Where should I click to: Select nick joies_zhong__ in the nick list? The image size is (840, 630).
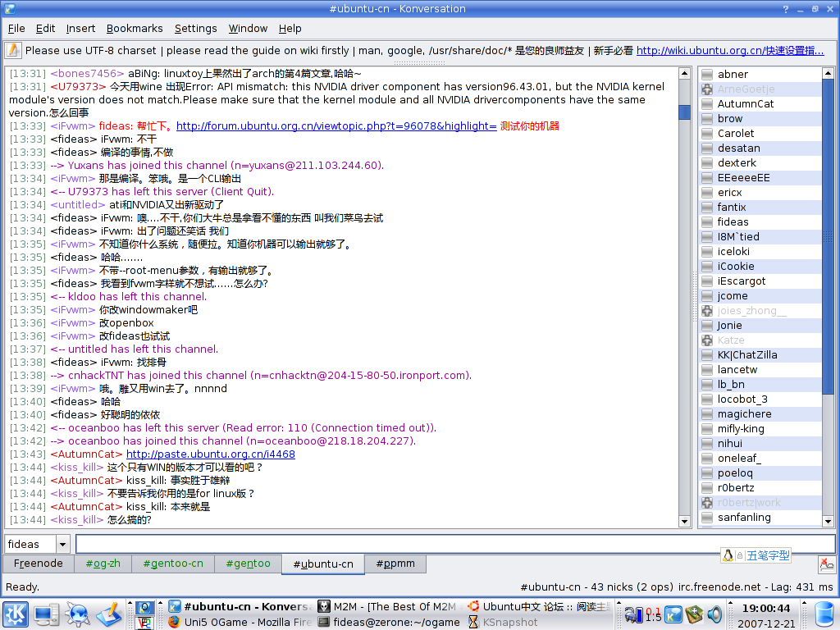(760, 311)
